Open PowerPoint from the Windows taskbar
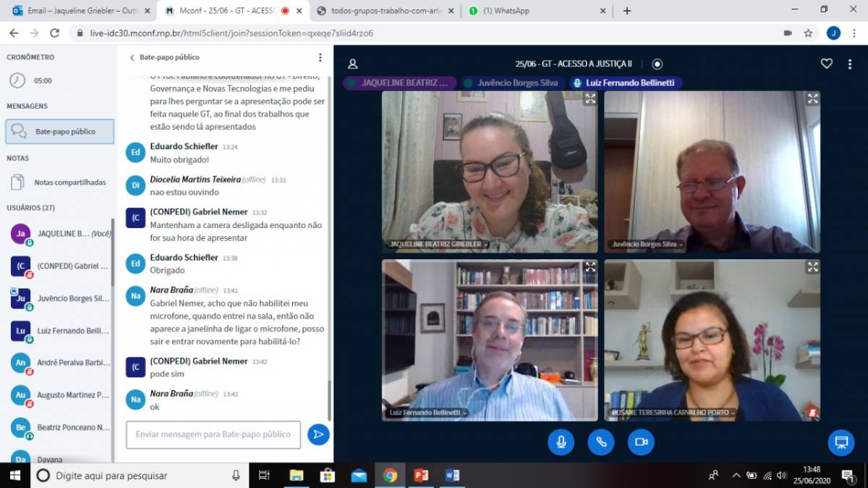 point(421,476)
